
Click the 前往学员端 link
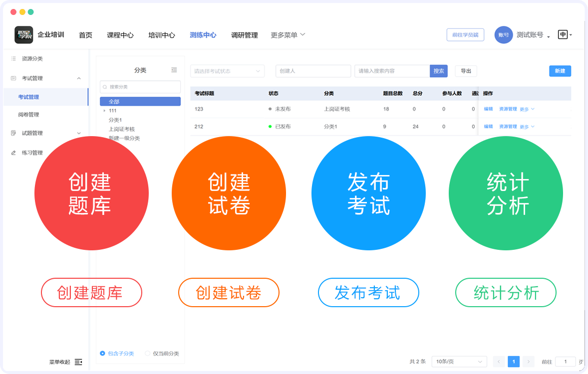(465, 35)
